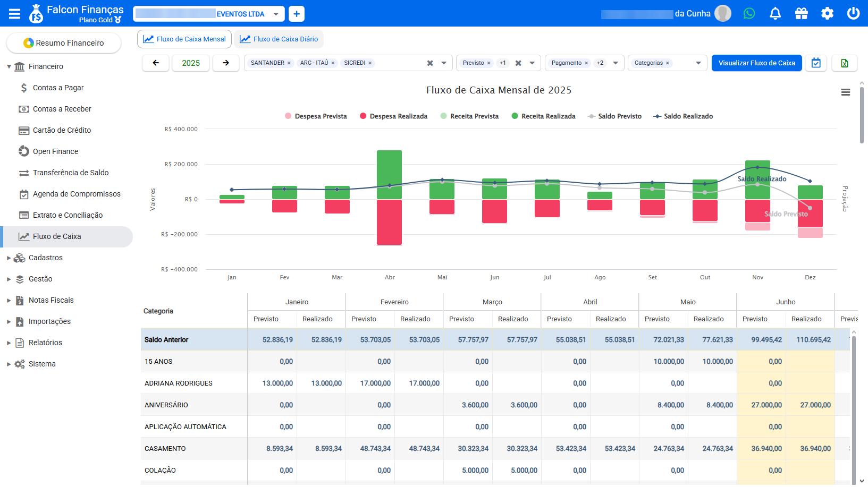Open Open Finance page
The image size is (868, 487).
[x=55, y=151]
